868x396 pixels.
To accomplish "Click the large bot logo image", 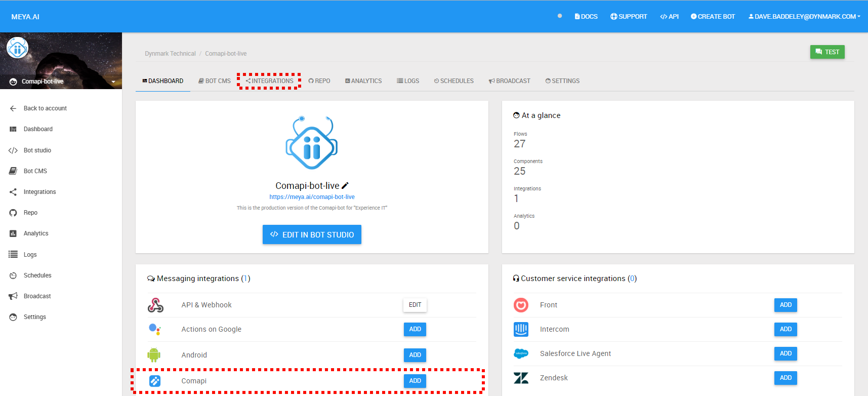I will (x=312, y=143).
